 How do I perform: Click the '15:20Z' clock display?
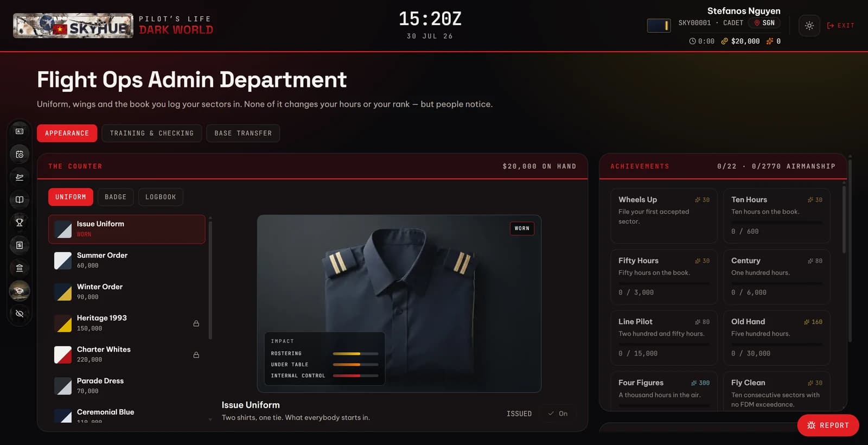(430, 19)
